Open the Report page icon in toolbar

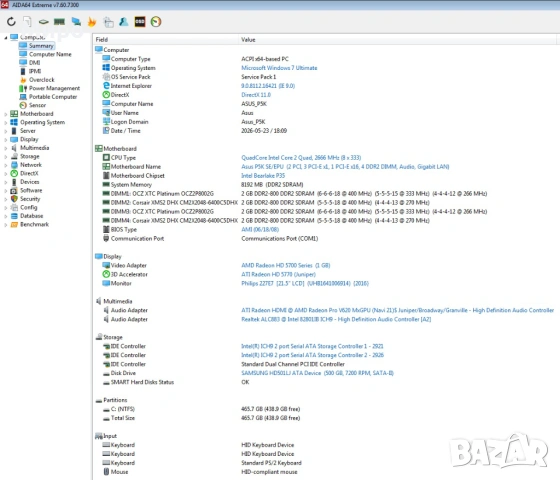pyautogui.click(x=27, y=22)
